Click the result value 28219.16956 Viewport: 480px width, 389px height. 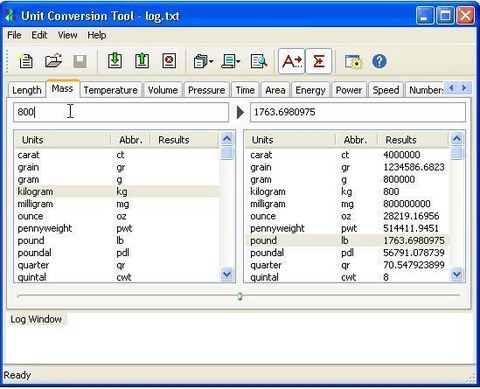pos(411,216)
